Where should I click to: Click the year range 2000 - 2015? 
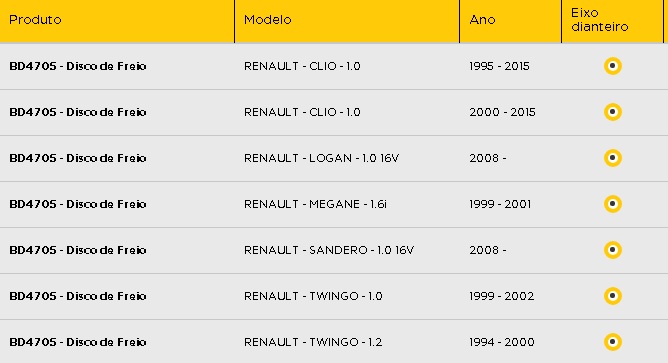(x=502, y=112)
